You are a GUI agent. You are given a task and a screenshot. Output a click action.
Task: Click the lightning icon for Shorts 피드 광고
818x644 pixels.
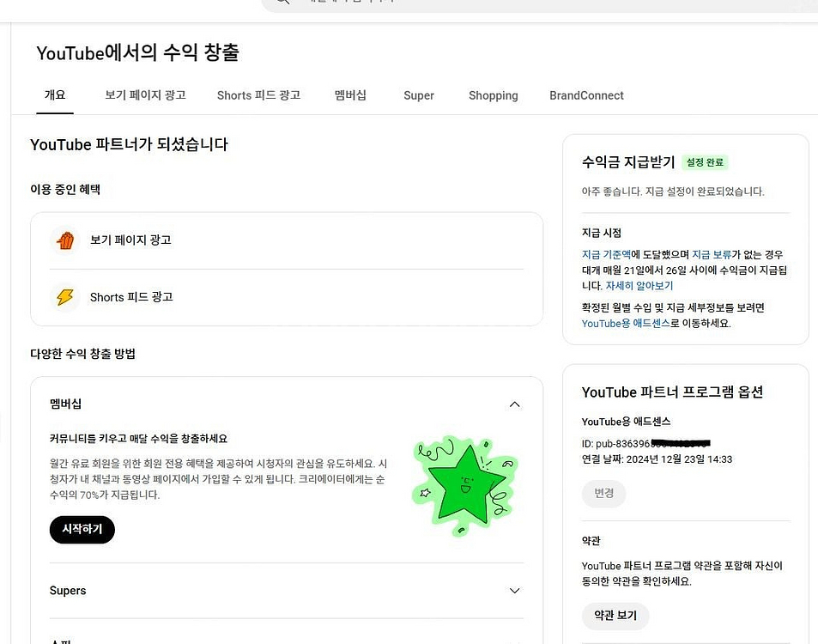pyautogui.click(x=65, y=297)
